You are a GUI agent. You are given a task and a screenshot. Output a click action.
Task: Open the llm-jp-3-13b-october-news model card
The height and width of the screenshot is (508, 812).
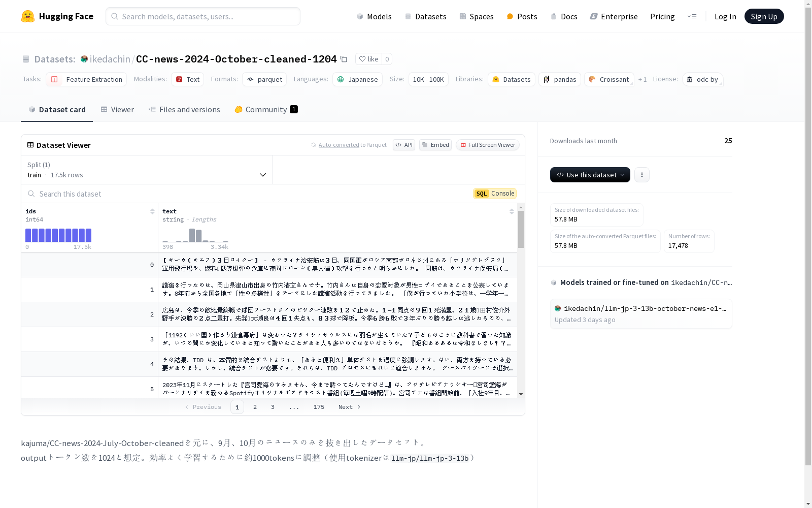pos(641,313)
